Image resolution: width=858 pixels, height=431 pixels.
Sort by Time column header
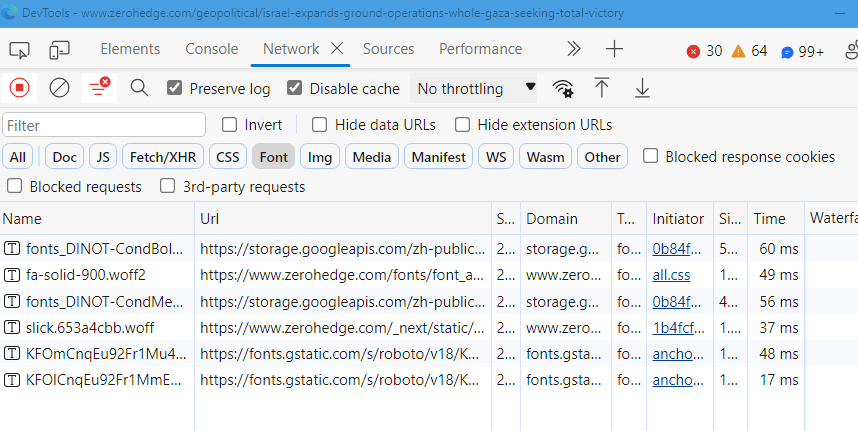pos(776,218)
